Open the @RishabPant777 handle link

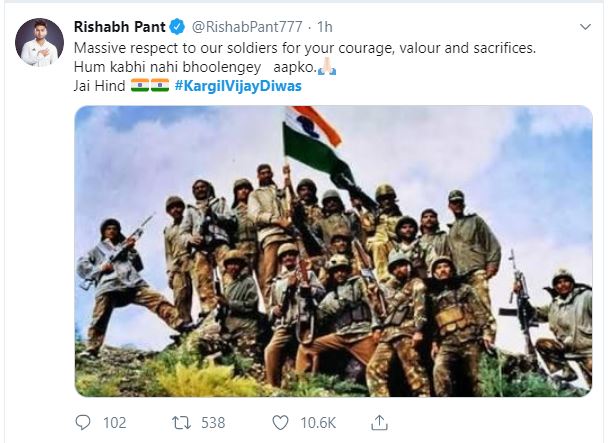tap(247, 27)
